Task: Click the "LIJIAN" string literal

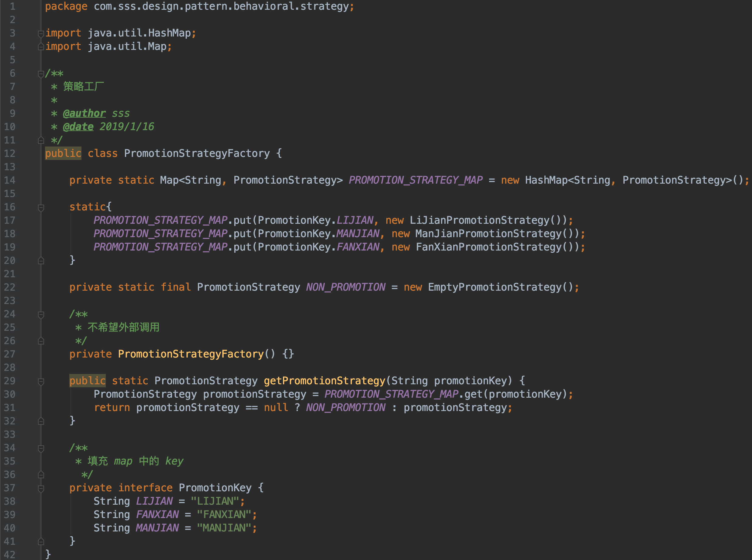Action: [x=215, y=501]
